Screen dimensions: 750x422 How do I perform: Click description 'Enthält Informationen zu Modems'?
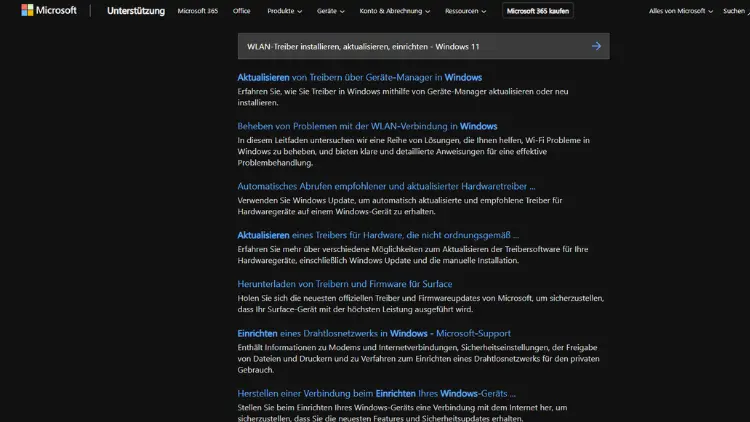pos(419,358)
